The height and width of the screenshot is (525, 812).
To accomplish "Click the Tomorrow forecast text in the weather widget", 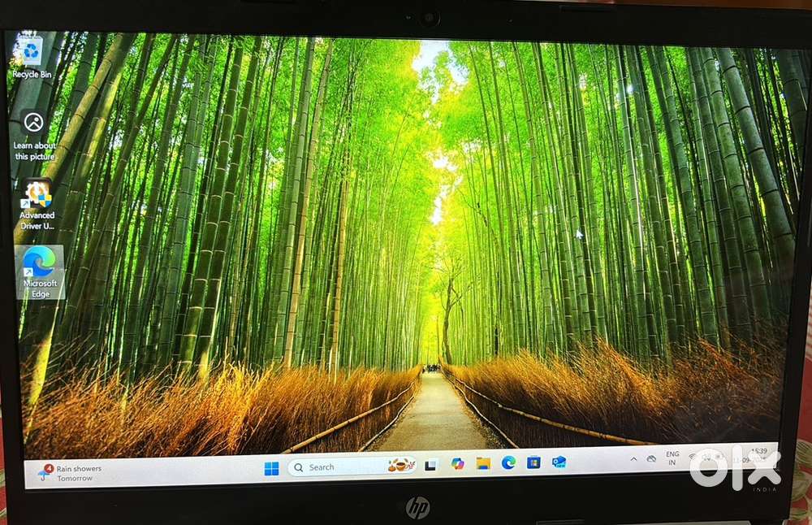I will (x=76, y=478).
